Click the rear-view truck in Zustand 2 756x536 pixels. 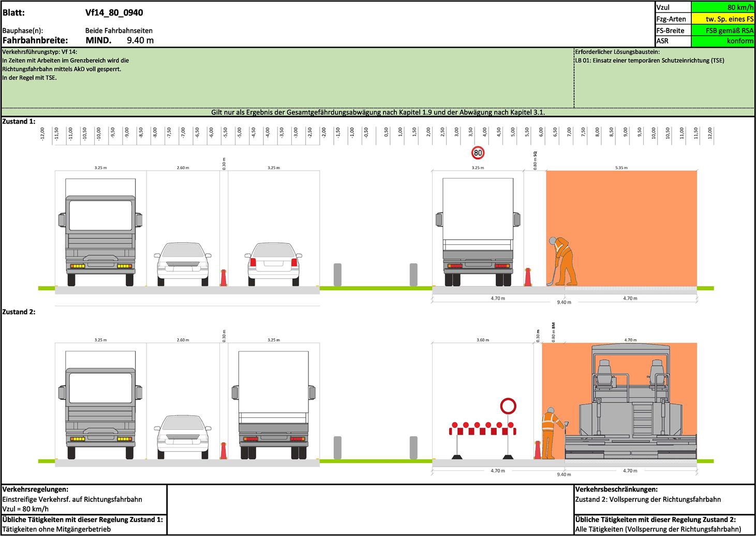click(274, 405)
